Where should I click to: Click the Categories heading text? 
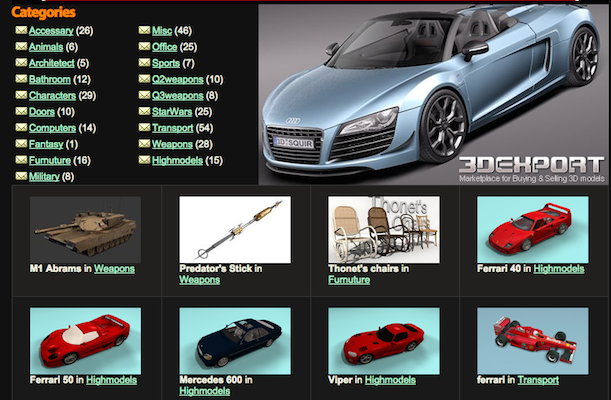(x=44, y=12)
